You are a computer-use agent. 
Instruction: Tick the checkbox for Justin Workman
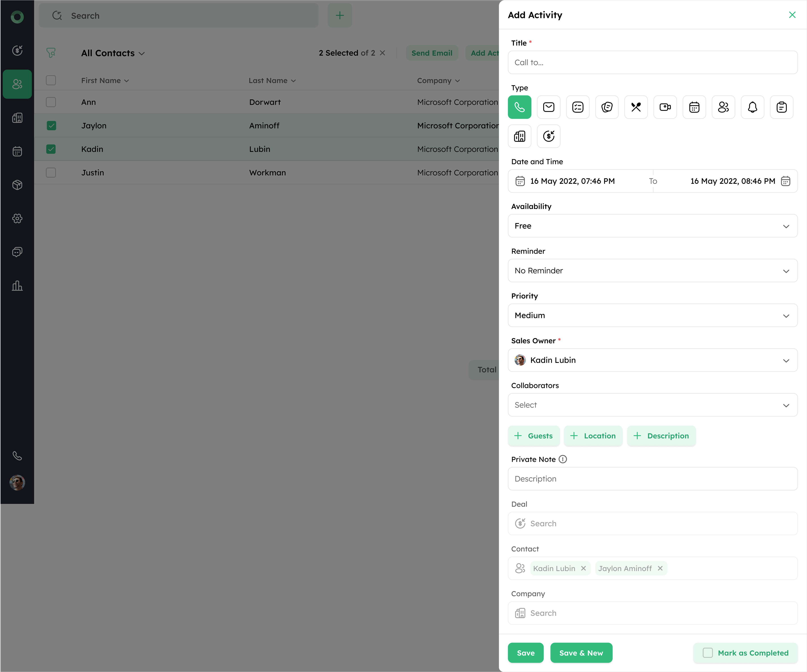(x=51, y=172)
